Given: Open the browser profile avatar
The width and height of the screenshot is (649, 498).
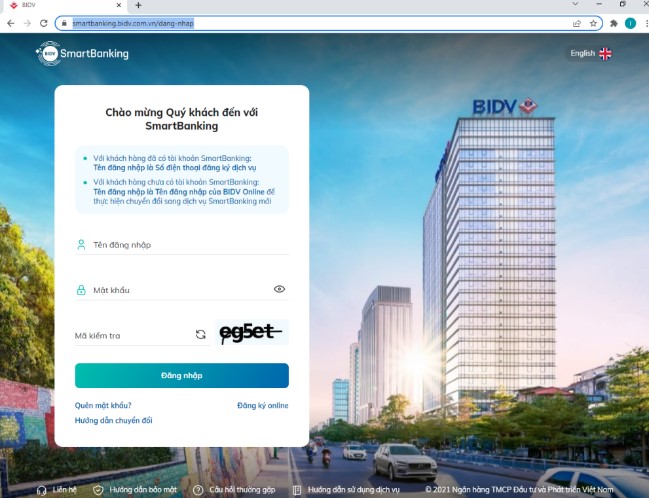Looking at the screenshot, I should (630, 23).
